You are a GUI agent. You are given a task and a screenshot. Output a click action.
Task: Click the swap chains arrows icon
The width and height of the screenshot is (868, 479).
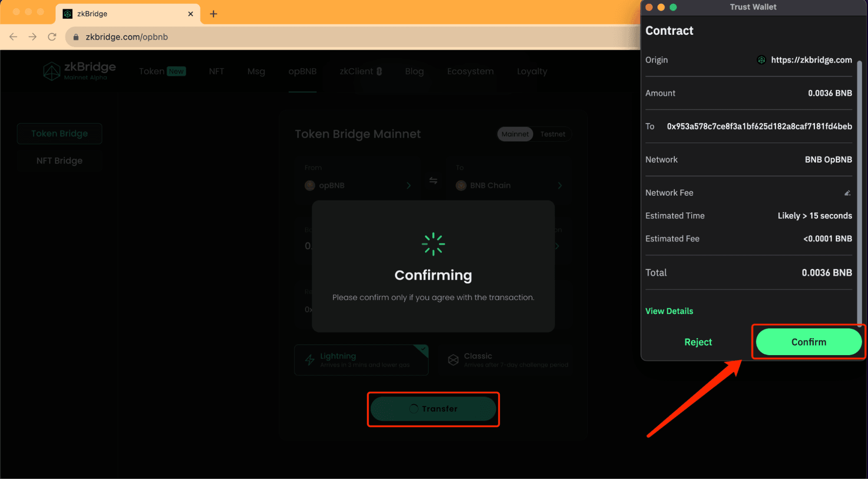[433, 180]
